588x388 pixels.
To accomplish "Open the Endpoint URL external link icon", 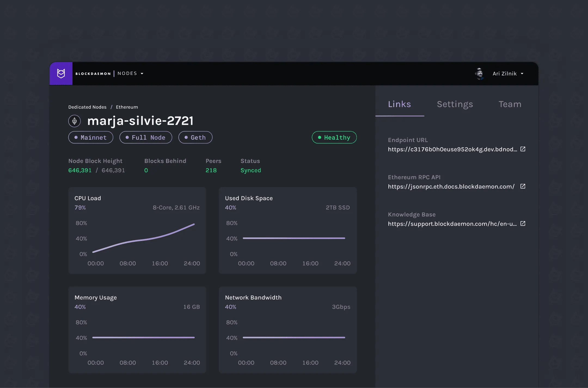I will click(523, 149).
